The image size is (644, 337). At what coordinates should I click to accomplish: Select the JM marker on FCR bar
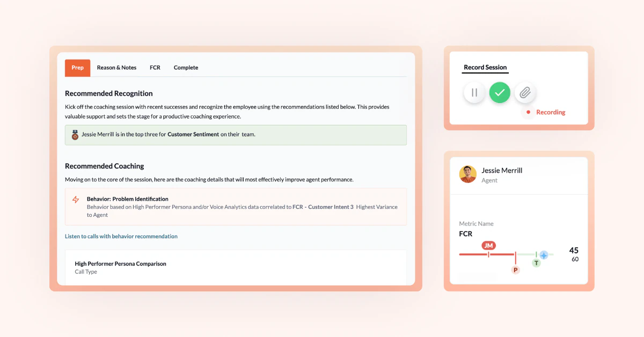tap(488, 246)
